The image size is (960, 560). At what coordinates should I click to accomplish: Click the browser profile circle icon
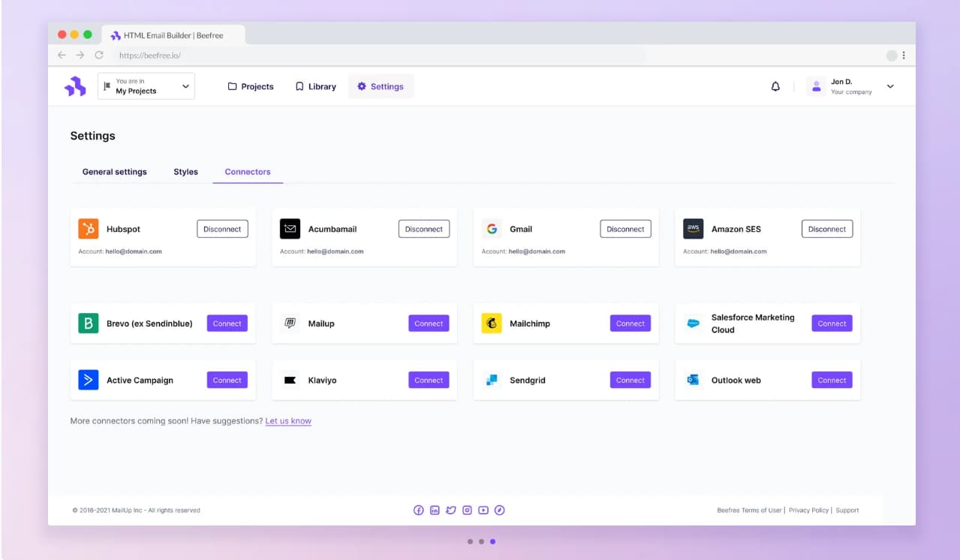click(892, 55)
